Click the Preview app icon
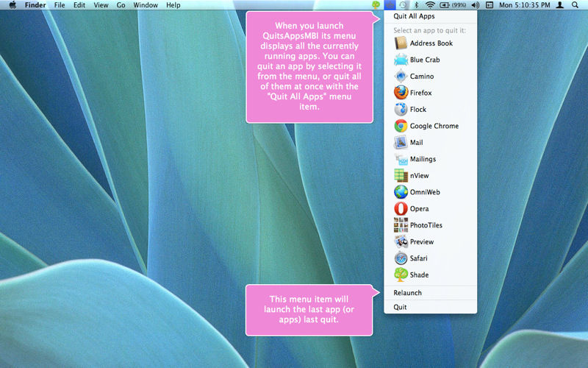Viewport: 588px width, 368px height. click(401, 241)
